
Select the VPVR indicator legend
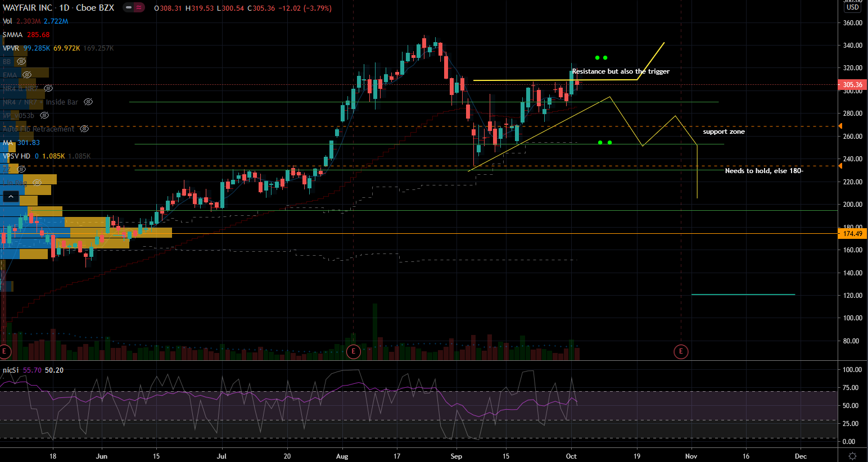pyautogui.click(x=11, y=48)
